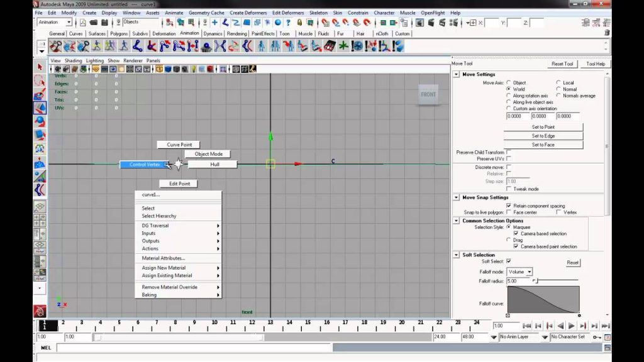The image size is (644, 362).
Task: Enable wireframe cube icon in viewport toolbar
Action: click(159, 69)
